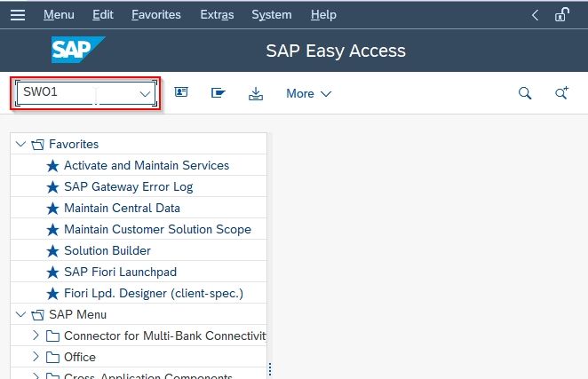588x379 pixels.
Task: Select SAP Gateway Error Log favorite
Action: click(128, 186)
